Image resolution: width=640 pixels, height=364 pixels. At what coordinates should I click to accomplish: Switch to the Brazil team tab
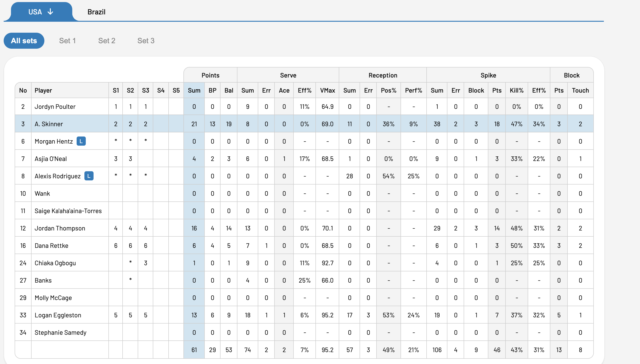tap(96, 12)
